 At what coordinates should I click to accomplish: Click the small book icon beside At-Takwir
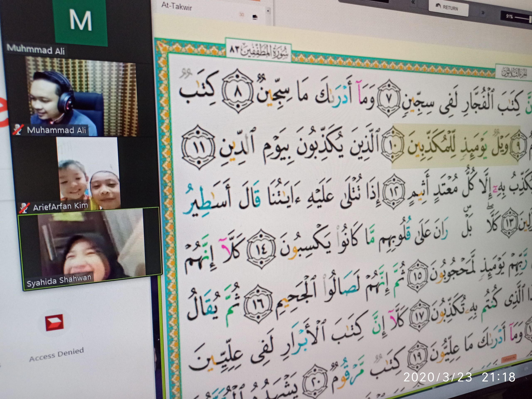[255, 17]
